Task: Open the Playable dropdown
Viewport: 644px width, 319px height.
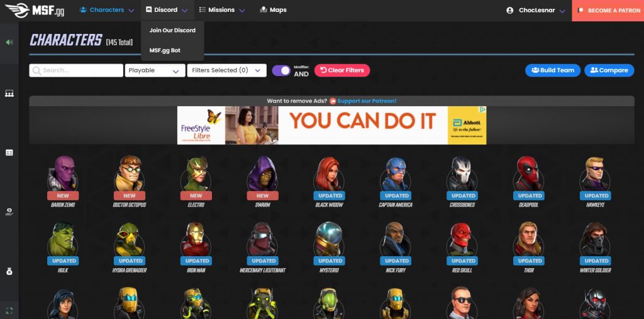Action: [x=155, y=70]
